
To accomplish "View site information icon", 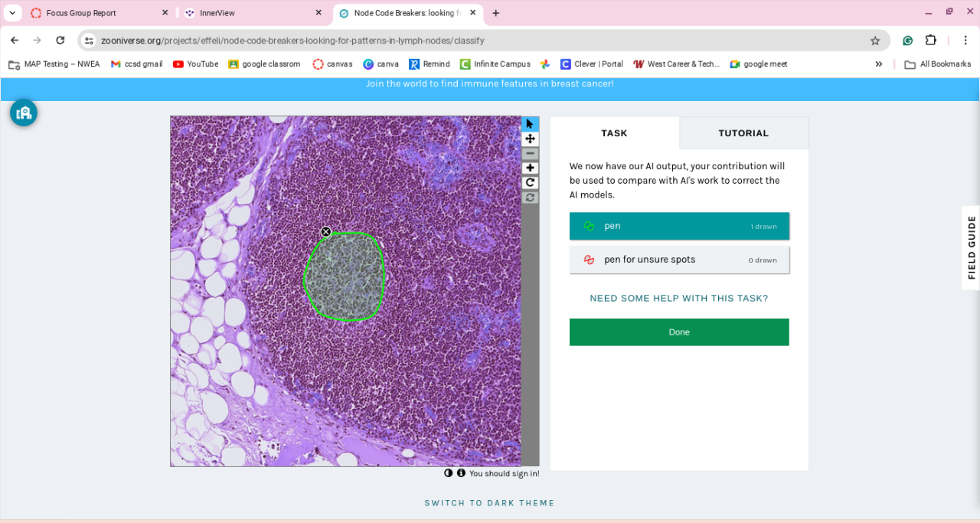I will (x=89, y=41).
